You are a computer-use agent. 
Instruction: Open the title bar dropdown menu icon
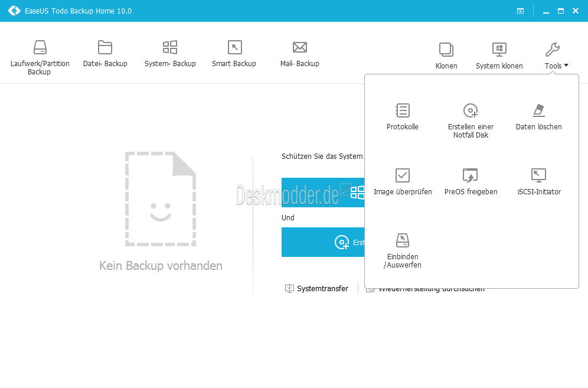click(520, 11)
